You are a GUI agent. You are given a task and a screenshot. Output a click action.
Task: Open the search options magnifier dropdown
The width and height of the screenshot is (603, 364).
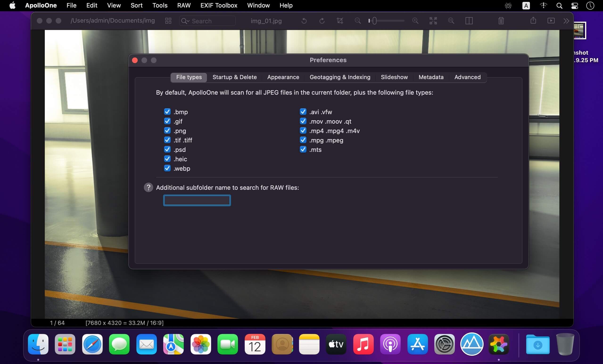click(x=185, y=21)
